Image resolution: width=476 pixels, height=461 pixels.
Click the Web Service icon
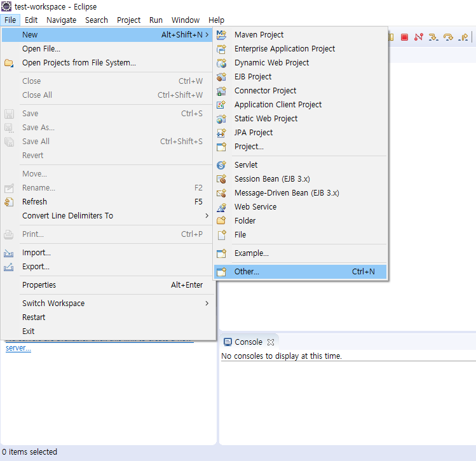coord(221,207)
